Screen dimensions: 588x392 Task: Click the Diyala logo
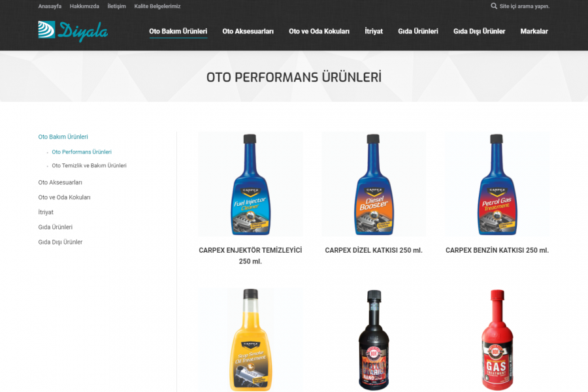(x=73, y=31)
